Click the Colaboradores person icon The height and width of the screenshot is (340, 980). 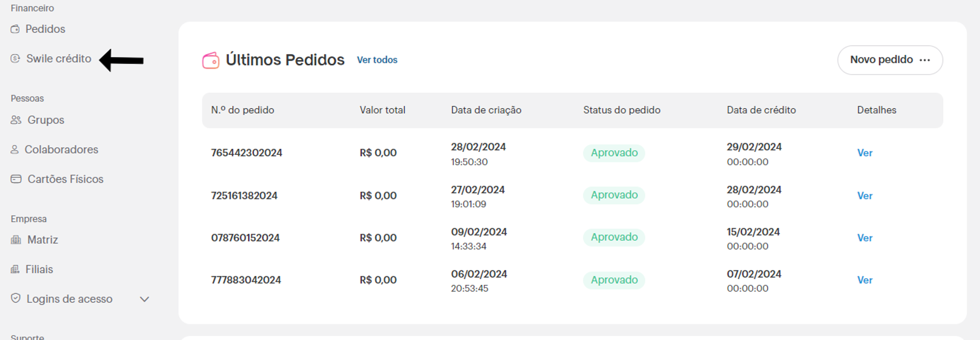pos(15,149)
